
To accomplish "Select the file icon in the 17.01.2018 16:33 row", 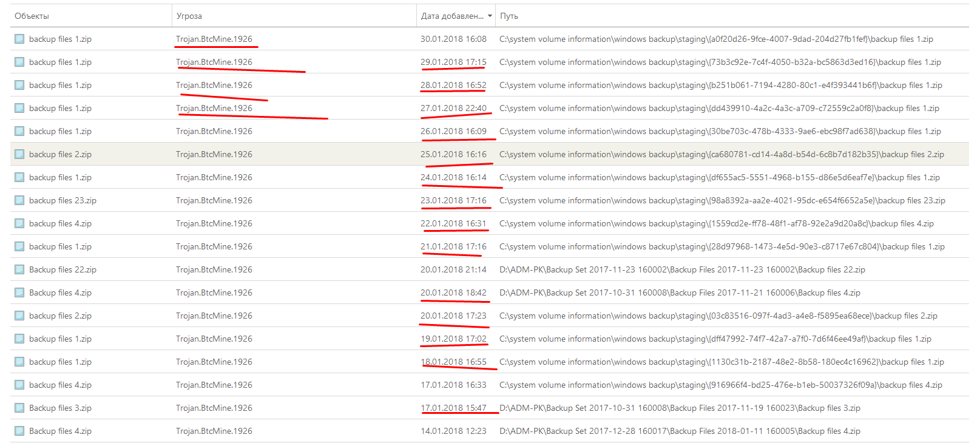I will [19, 385].
